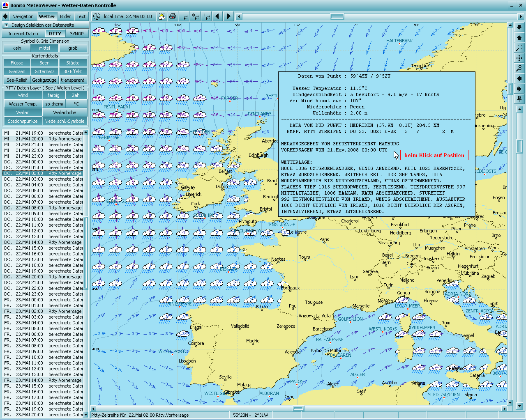This screenshot has height=420, width=526.
Task: Enable the See-Relief map option
Action: [17, 80]
